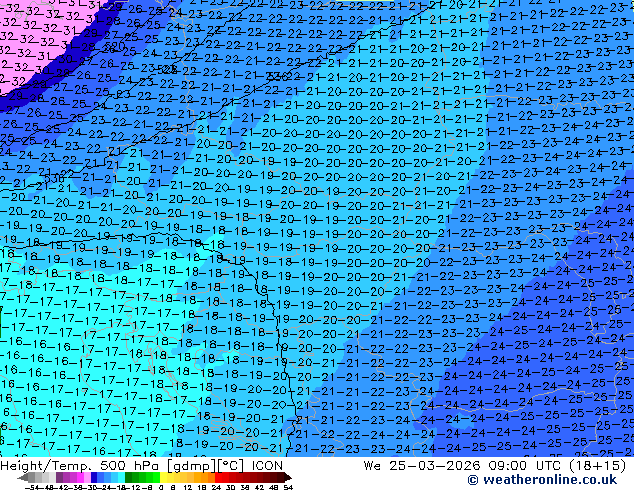Click the dark green -12 legend swatch
The height and width of the screenshot is (490, 634).
click(x=129, y=477)
